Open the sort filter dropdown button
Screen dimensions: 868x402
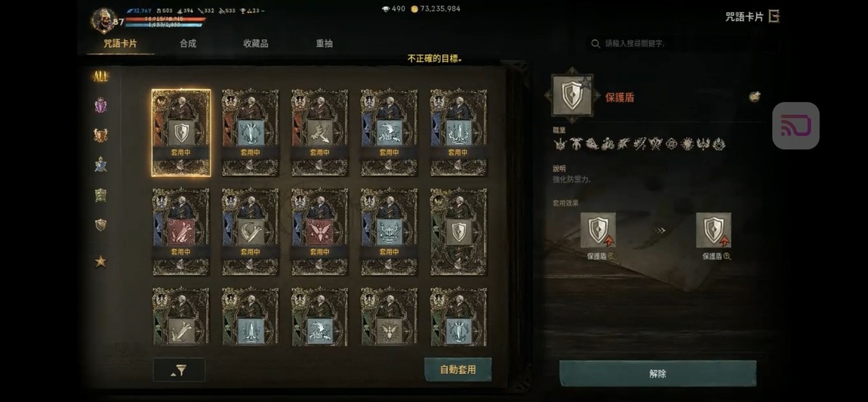[179, 370]
